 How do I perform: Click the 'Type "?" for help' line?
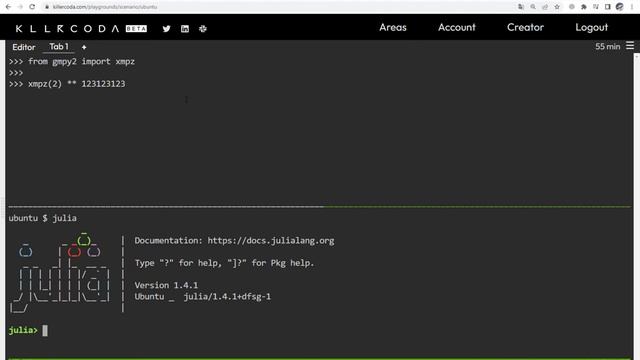point(224,263)
